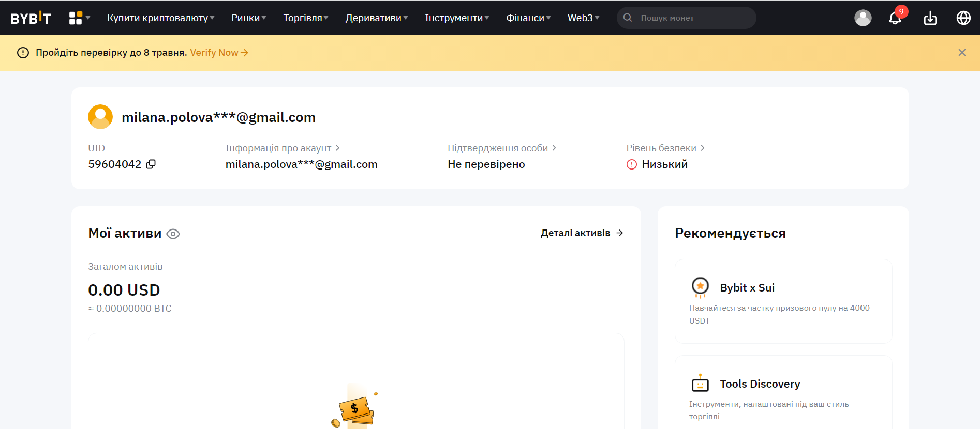Open the notifications bell icon
Screen dimensions: 980x429
[x=895, y=18]
